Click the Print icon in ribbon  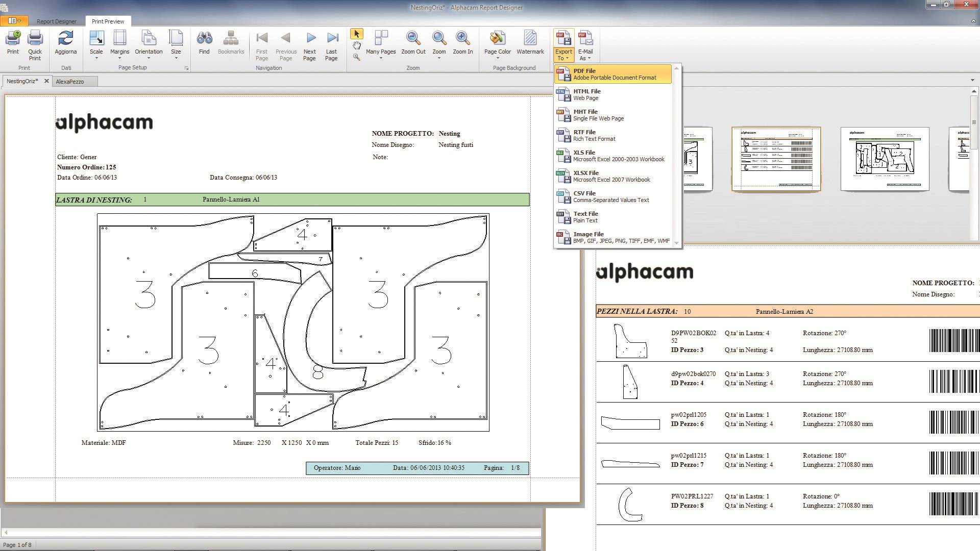pos(13,43)
